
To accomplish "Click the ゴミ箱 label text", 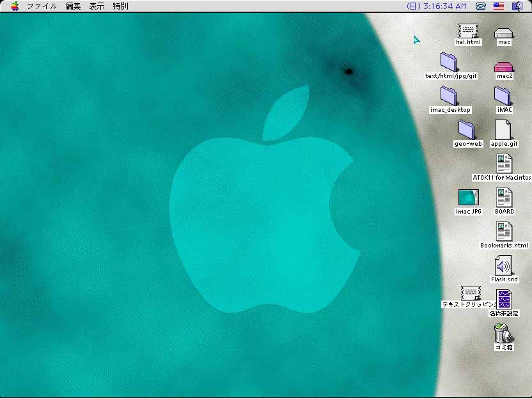I will point(504,347).
